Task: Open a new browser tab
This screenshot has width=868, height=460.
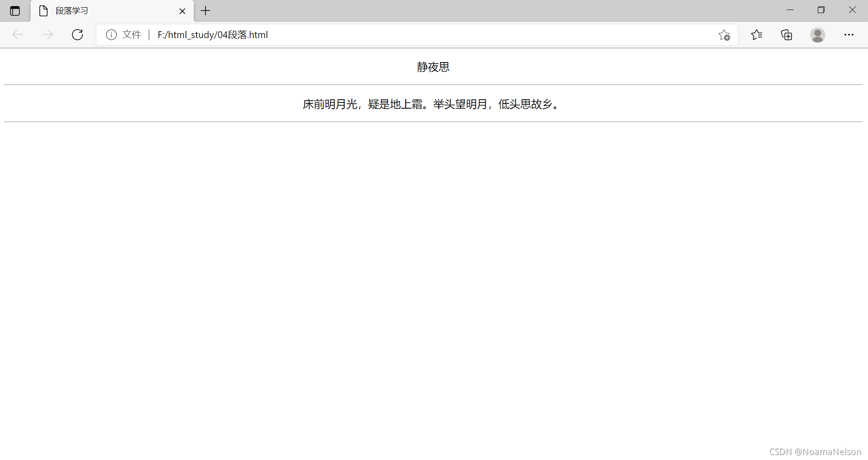Action: [x=205, y=10]
